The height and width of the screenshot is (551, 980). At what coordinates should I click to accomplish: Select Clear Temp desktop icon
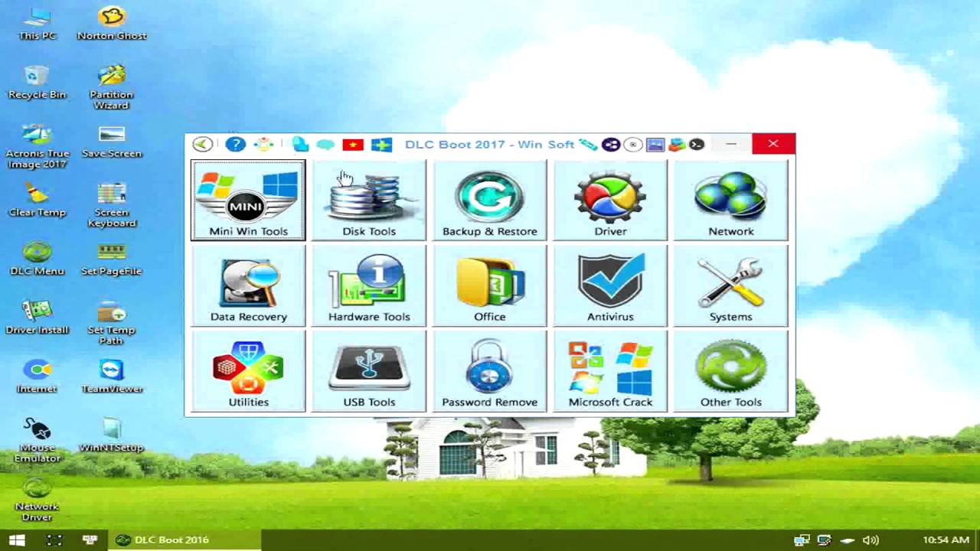point(37,201)
